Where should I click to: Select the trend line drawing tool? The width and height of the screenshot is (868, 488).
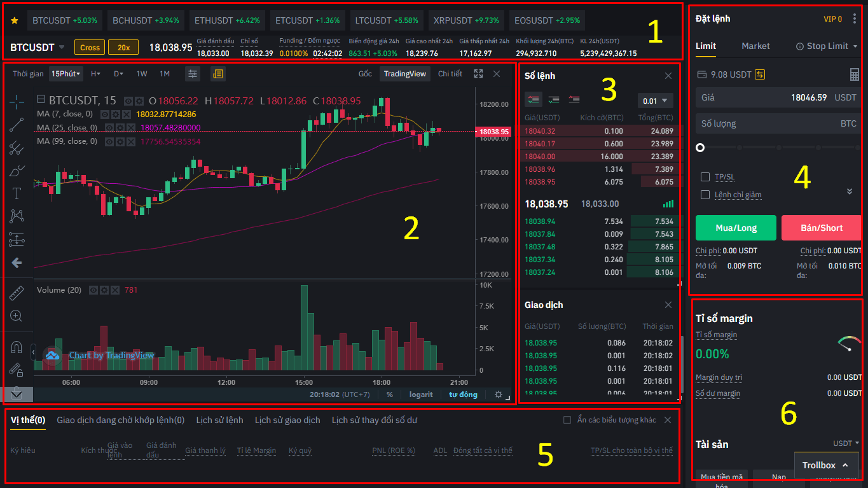pyautogui.click(x=17, y=125)
